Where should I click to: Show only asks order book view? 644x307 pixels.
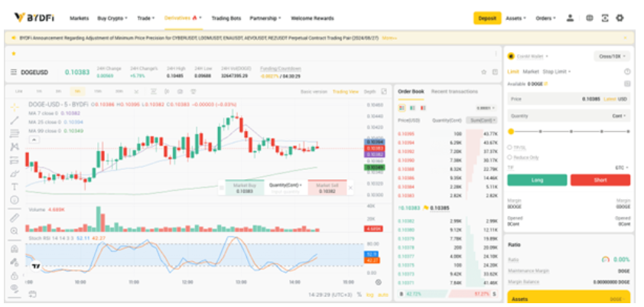[x=423, y=108]
